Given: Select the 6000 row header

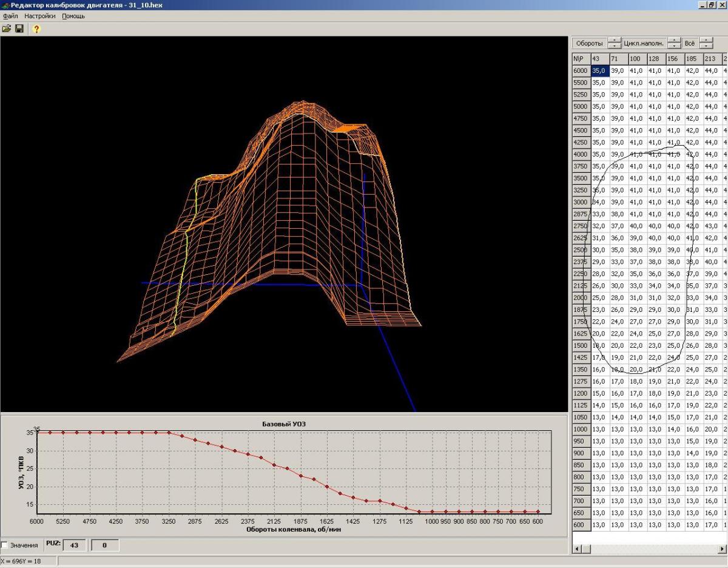Looking at the screenshot, I should click(x=581, y=70).
